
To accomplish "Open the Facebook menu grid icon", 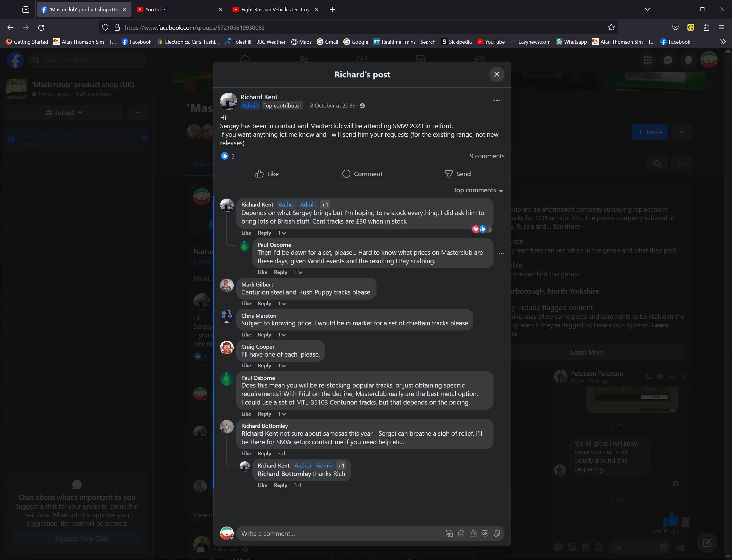I will 647,60.
